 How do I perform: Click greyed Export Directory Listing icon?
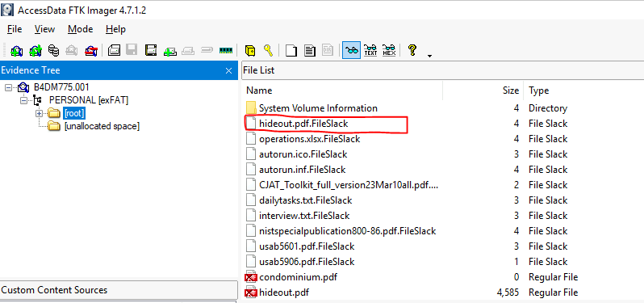tap(328, 51)
